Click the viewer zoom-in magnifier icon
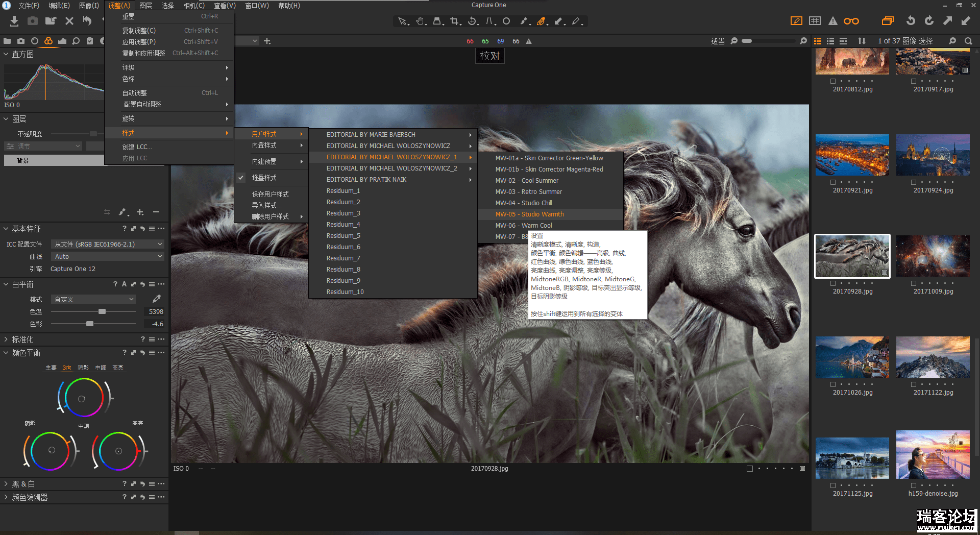Image resolution: width=980 pixels, height=535 pixels. point(803,41)
